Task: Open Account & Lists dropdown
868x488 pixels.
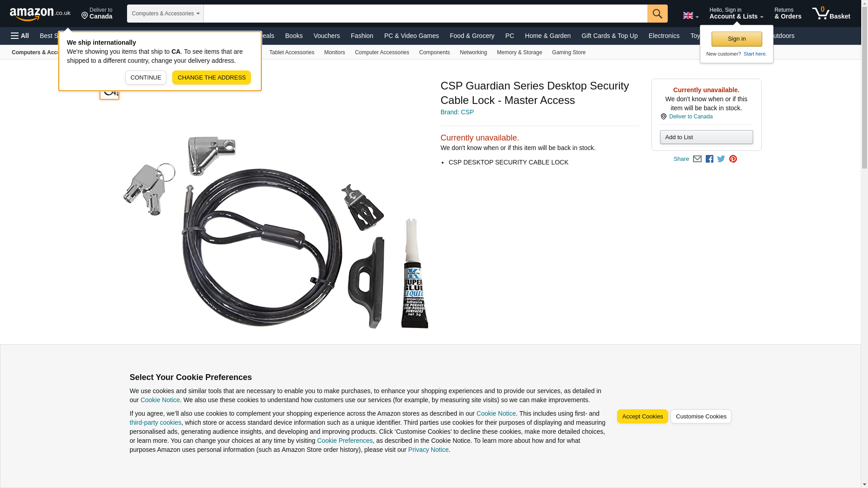Action: pos(736,14)
